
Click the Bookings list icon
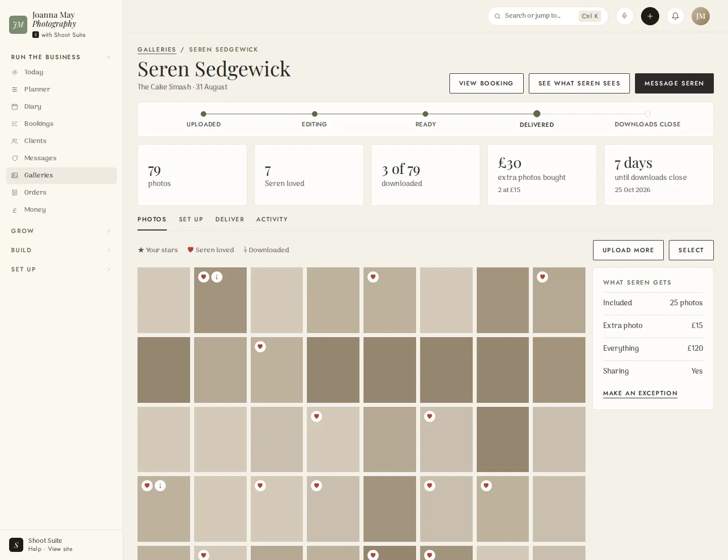tap(15, 124)
